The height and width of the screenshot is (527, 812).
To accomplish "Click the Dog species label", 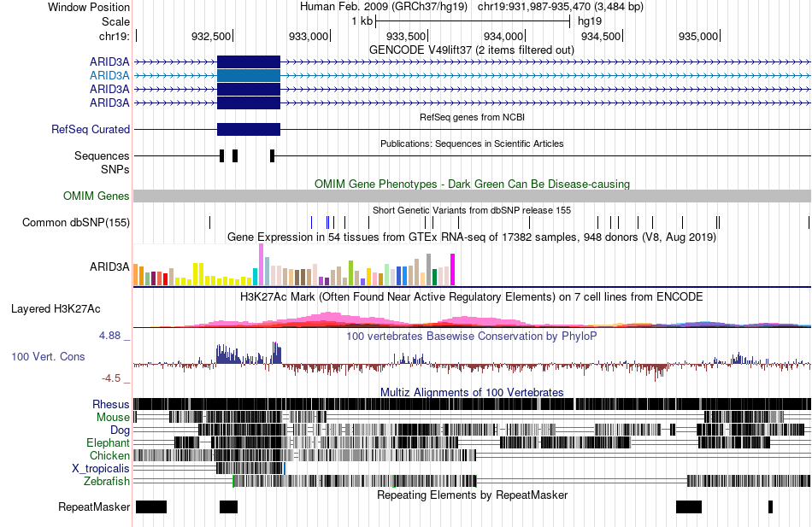I will [x=120, y=430].
